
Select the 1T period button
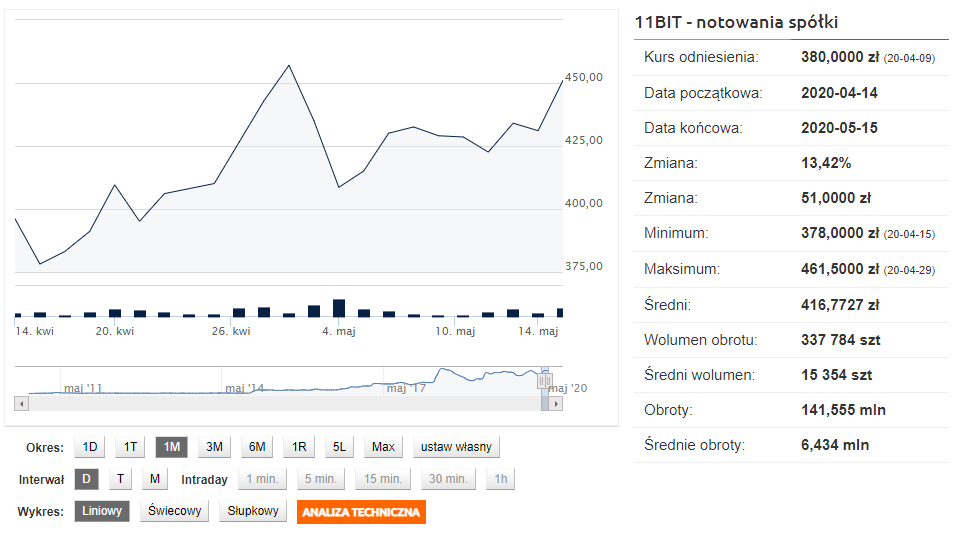[x=130, y=447]
